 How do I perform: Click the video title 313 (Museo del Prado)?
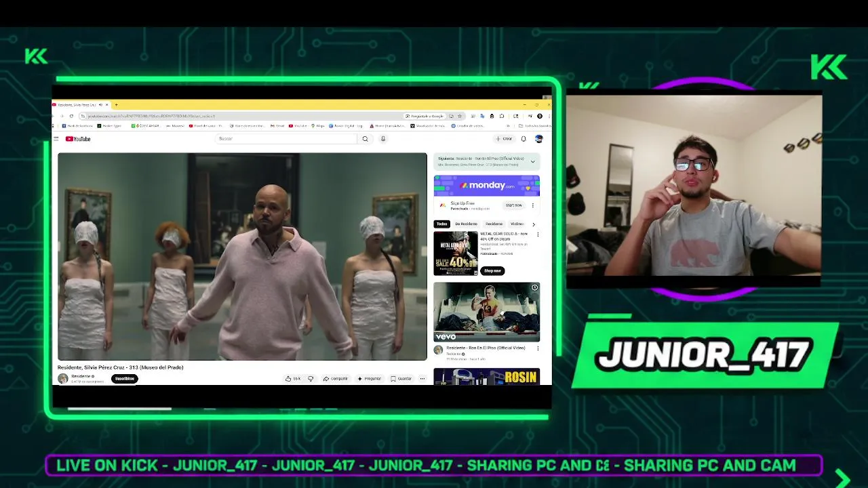[x=121, y=367]
